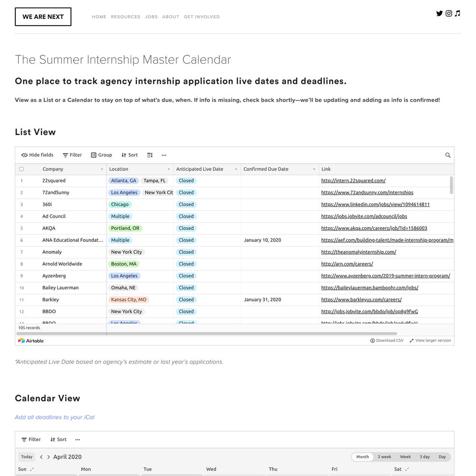Viewport: 476px width, 476px height.
Task: Click the Closed status in BBDO New York row
Action: [x=186, y=311]
